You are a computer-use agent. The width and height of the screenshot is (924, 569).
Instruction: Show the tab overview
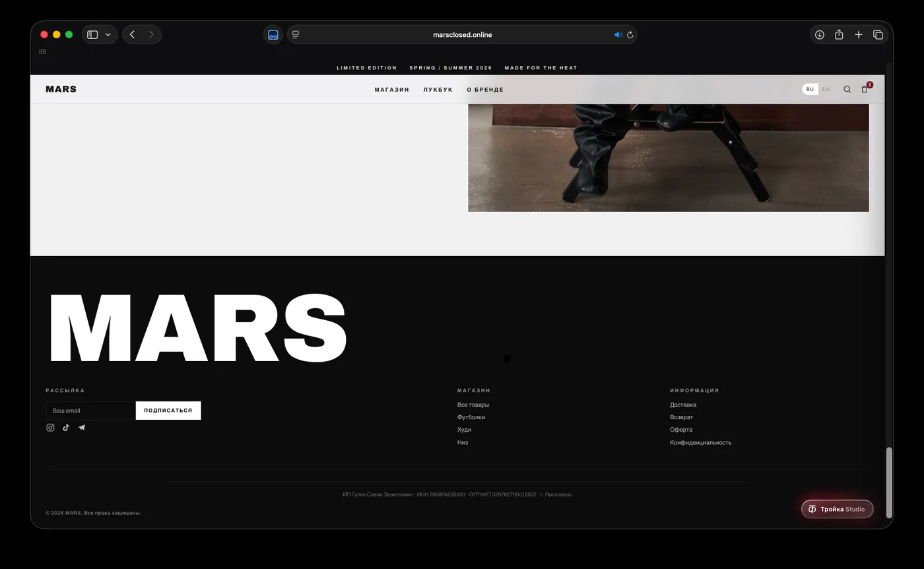point(878,34)
